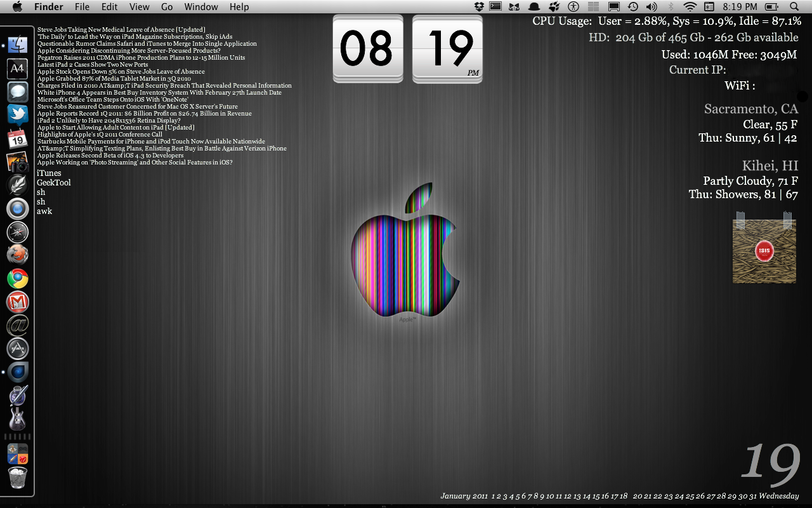Screen dimensions: 812x508
Task: Click the blue round lens Dock icon
Action: coord(18,208)
